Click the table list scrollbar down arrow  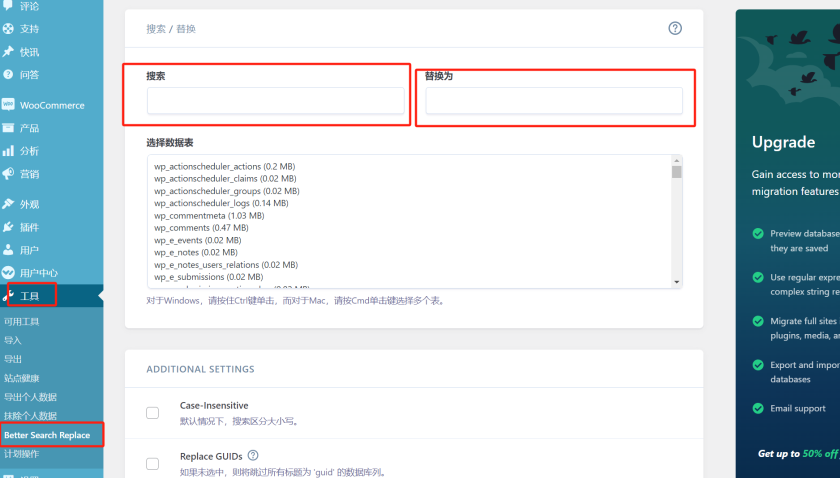coord(677,282)
